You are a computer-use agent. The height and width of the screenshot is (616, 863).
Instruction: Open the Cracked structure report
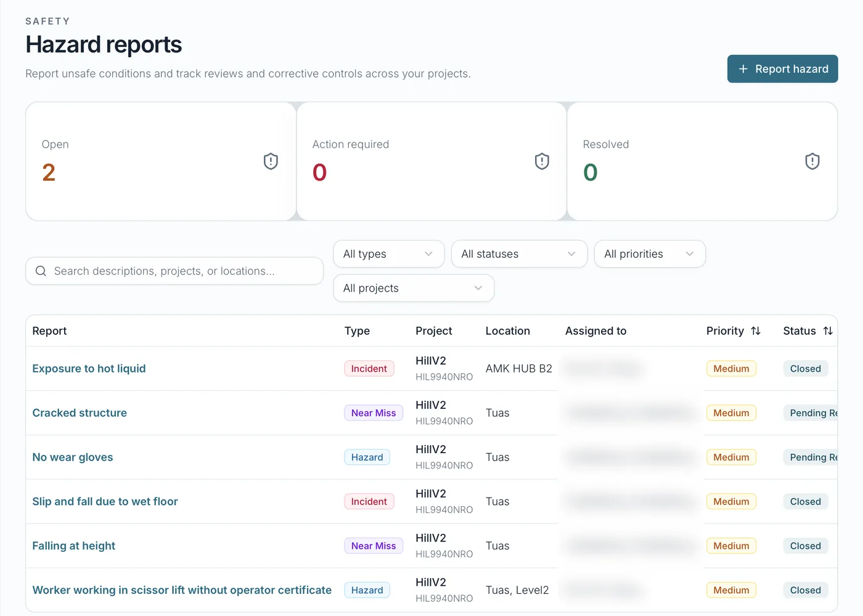point(80,413)
